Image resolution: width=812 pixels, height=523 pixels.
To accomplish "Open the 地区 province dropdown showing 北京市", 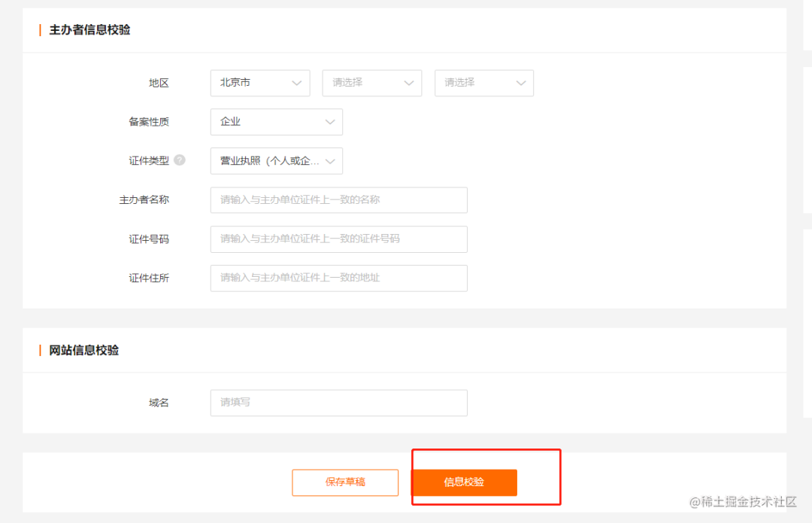I will point(256,83).
